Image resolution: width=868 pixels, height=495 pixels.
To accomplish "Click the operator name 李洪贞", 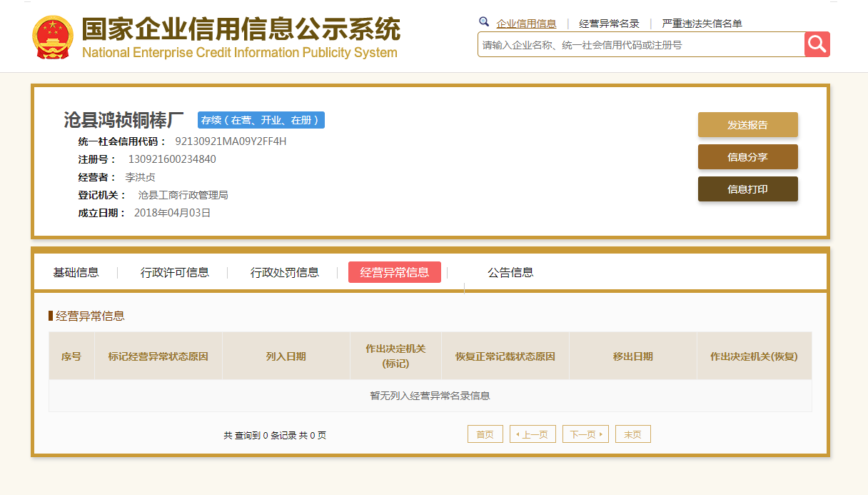I will coord(141,177).
